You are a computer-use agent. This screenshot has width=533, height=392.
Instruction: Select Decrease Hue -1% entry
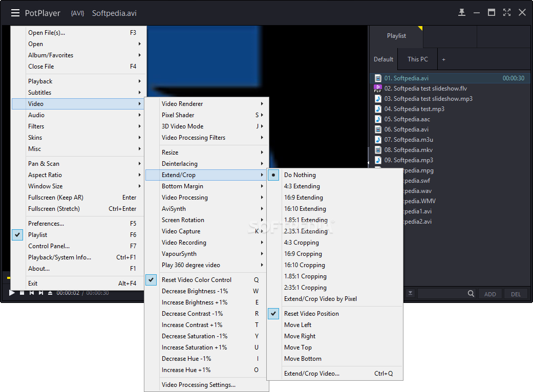tap(207, 359)
